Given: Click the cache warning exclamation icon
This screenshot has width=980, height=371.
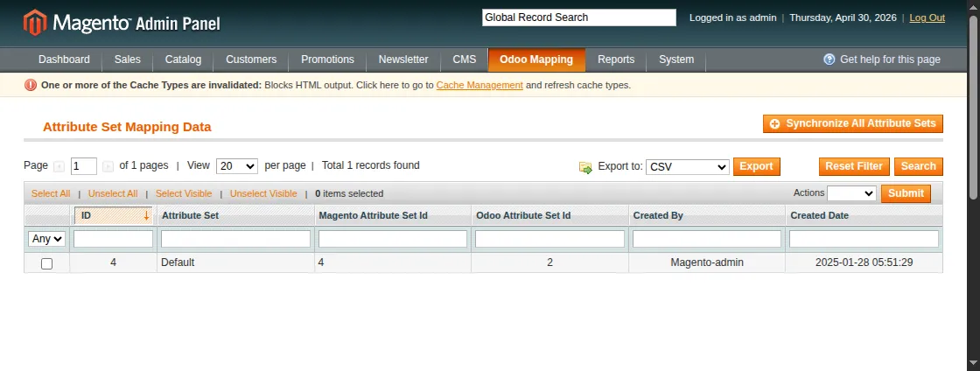Looking at the screenshot, I should click(x=31, y=85).
